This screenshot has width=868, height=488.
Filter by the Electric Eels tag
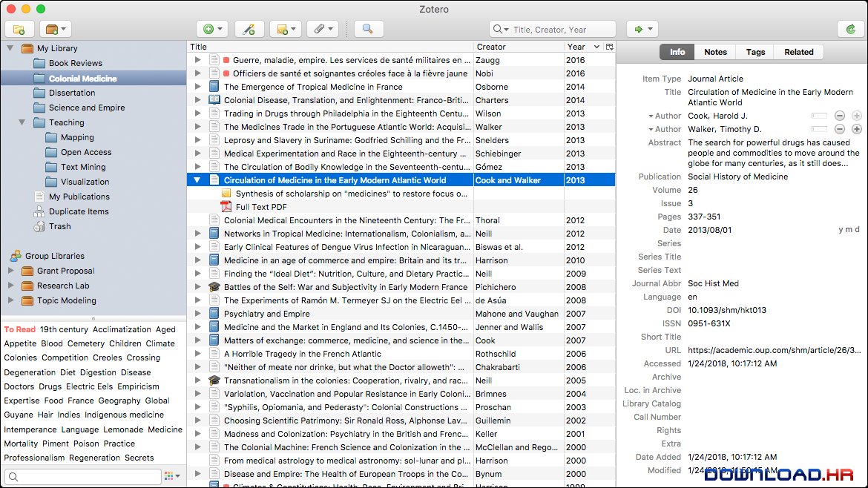point(89,386)
